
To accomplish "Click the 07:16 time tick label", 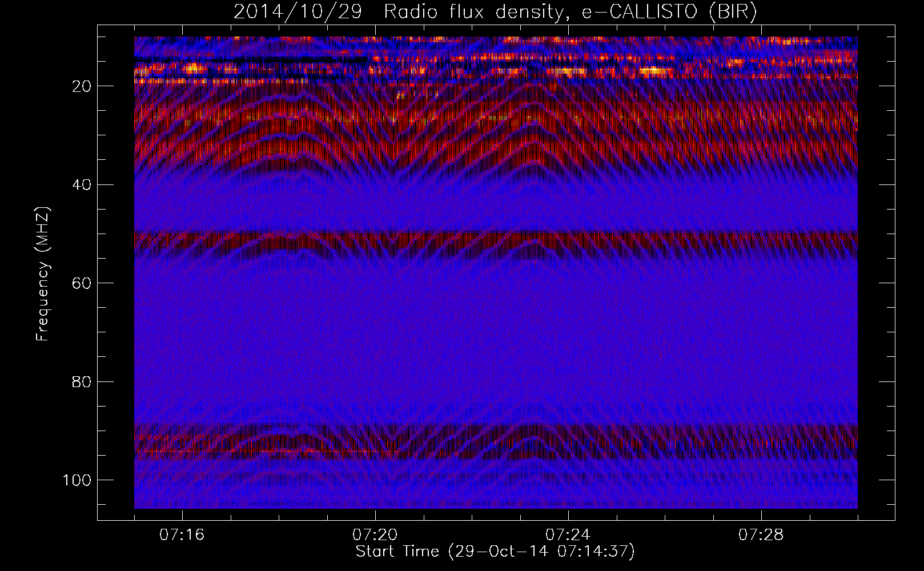I will pyautogui.click(x=182, y=535).
